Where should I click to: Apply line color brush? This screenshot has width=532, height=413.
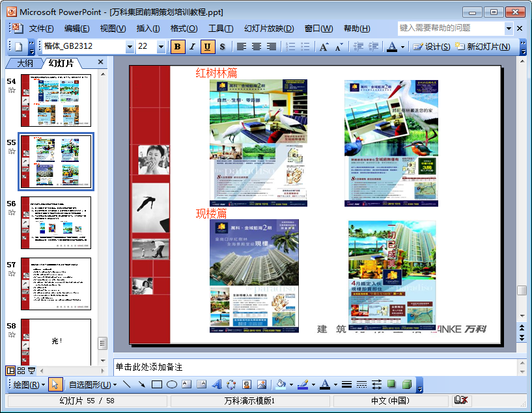(303, 384)
